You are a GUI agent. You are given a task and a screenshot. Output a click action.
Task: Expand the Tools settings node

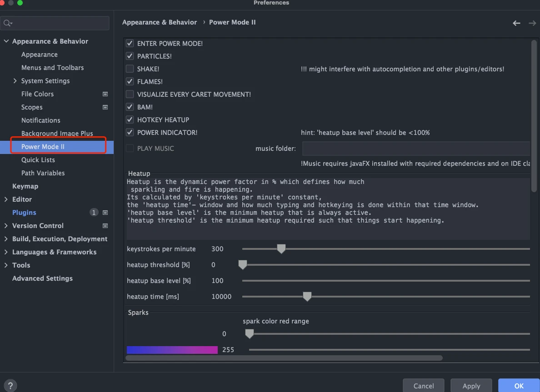[6, 265]
